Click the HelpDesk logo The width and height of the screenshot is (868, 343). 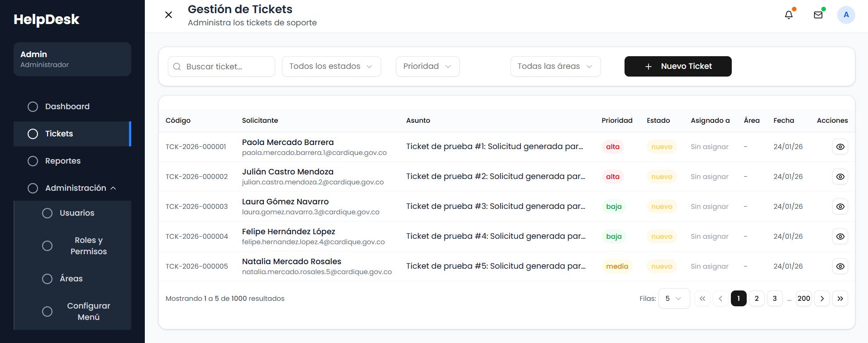(47, 19)
